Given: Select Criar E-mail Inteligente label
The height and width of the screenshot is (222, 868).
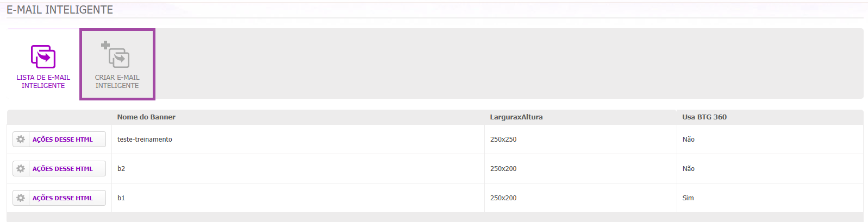Looking at the screenshot, I should (117, 81).
